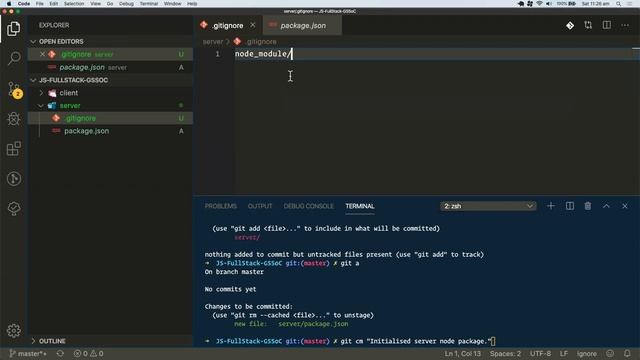The width and height of the screenshot is (640, 360).
Task: Open the Terminal menu in menu bar
Action: (149, 4)
